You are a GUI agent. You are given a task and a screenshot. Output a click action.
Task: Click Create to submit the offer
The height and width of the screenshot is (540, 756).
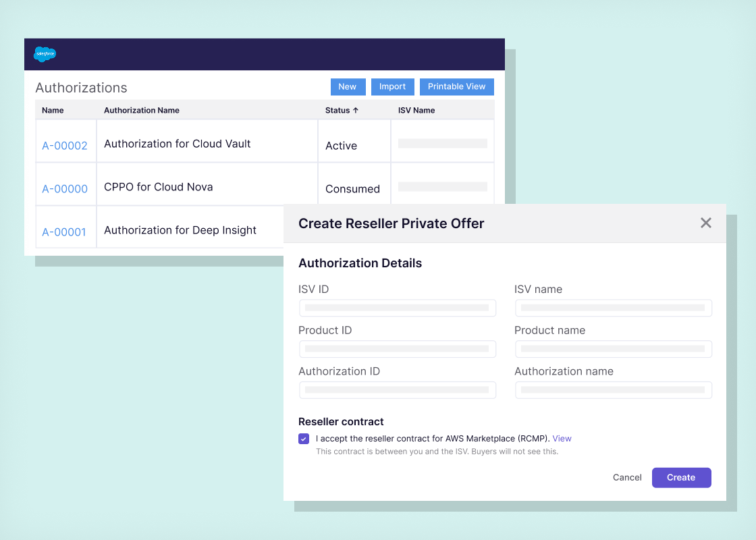tap(681, 477)
